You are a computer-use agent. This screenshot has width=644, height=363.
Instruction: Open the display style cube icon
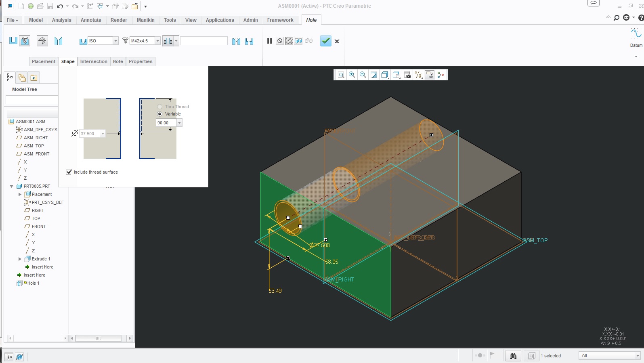pyautogui.click(x=385, y=75)
